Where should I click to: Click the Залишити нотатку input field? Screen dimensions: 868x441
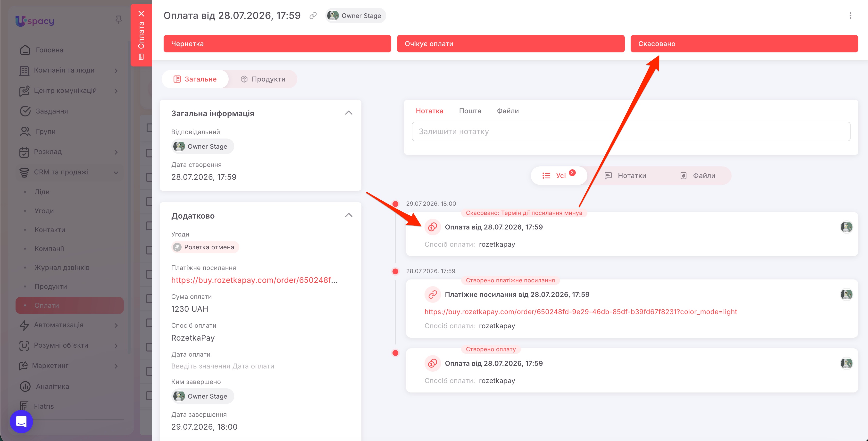coord(631,132)
